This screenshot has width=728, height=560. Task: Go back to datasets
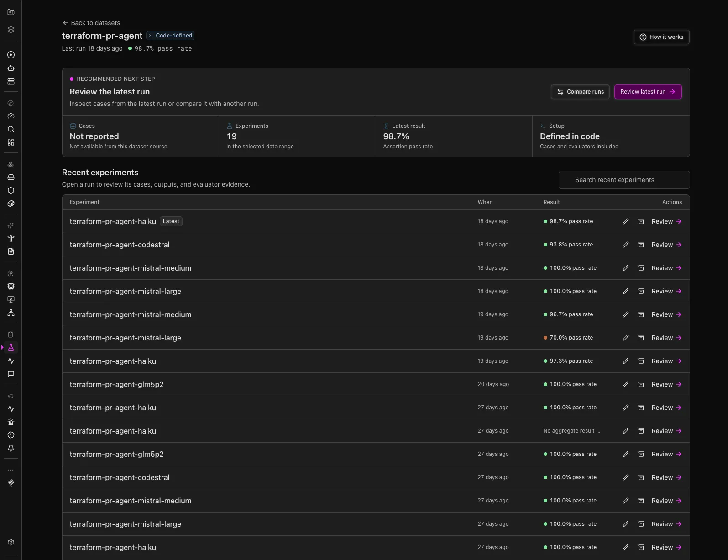pyautogui.click(x=91, y=23)
